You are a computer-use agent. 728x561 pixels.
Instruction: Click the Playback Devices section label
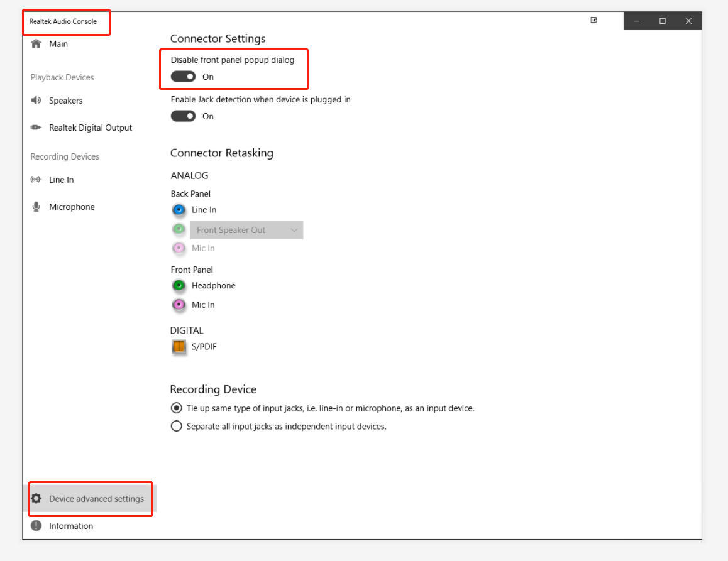tap(62, 77)
